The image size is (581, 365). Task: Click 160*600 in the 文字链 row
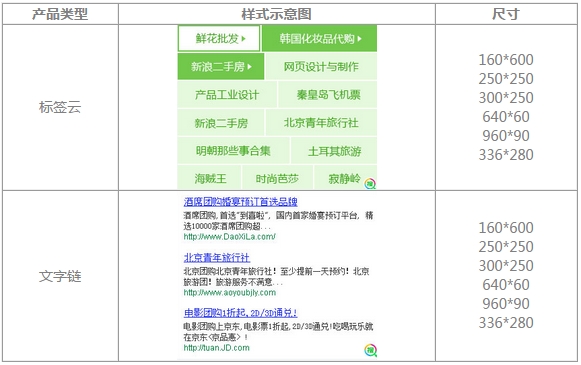click(506, 228)
